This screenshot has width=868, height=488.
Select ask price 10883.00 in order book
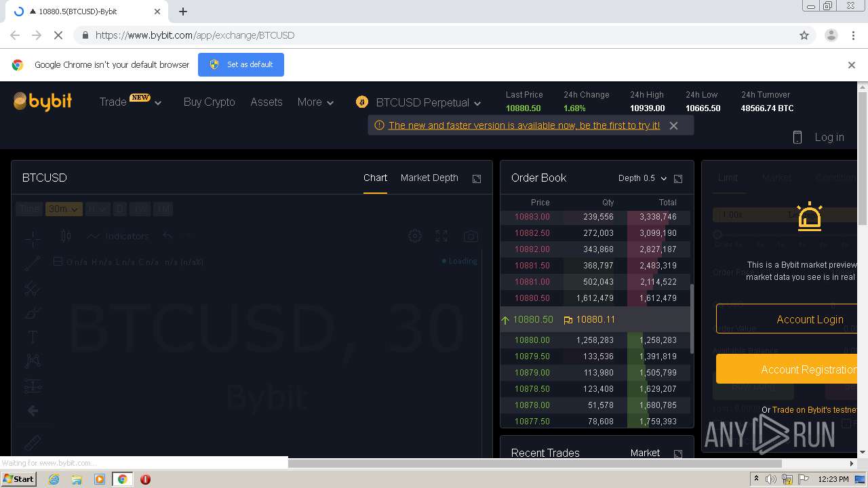point(532,217)
